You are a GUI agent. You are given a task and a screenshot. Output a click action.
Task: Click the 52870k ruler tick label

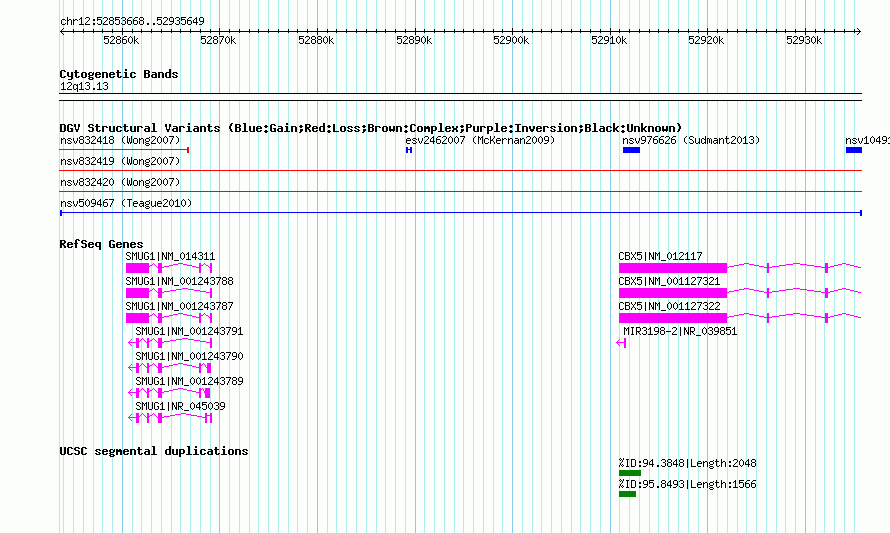[218, 40]
